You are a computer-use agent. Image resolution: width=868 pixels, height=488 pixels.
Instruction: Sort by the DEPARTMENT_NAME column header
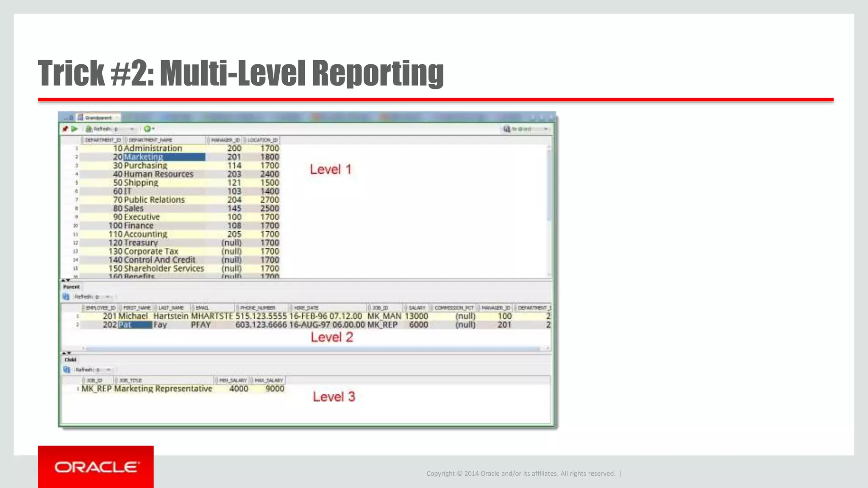pyautogui.click(x=165, y=140)
